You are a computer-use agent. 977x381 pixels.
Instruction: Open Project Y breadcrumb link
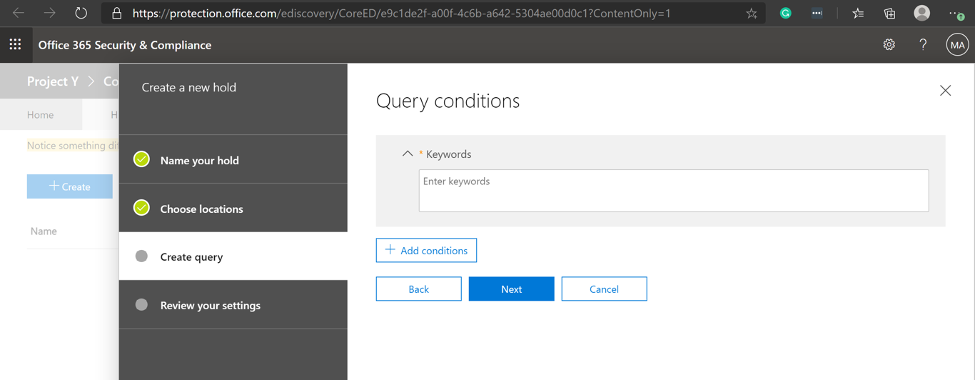(52, 81)
